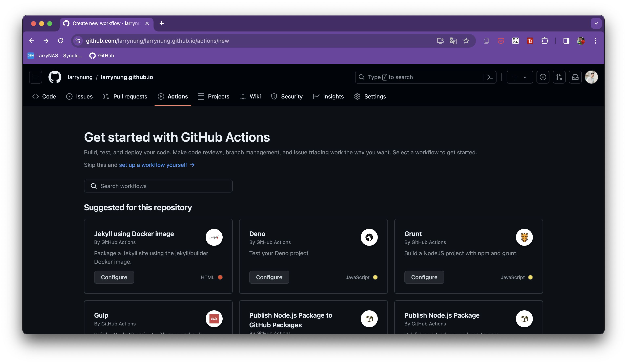
Task: Open the GitHub user avatar menu
Action: (x=591, y=77)
